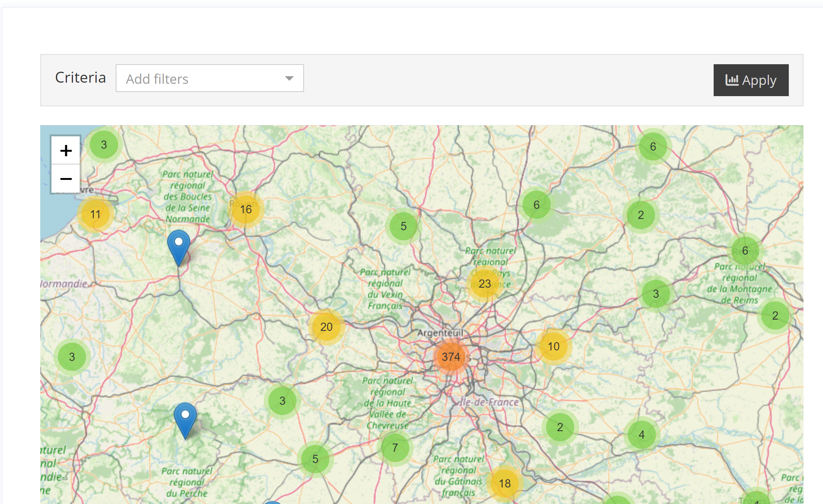This screenshot has height=504, width=823.
Task: Click the green 6 cluster over Reims
Action: coord(745,251)
